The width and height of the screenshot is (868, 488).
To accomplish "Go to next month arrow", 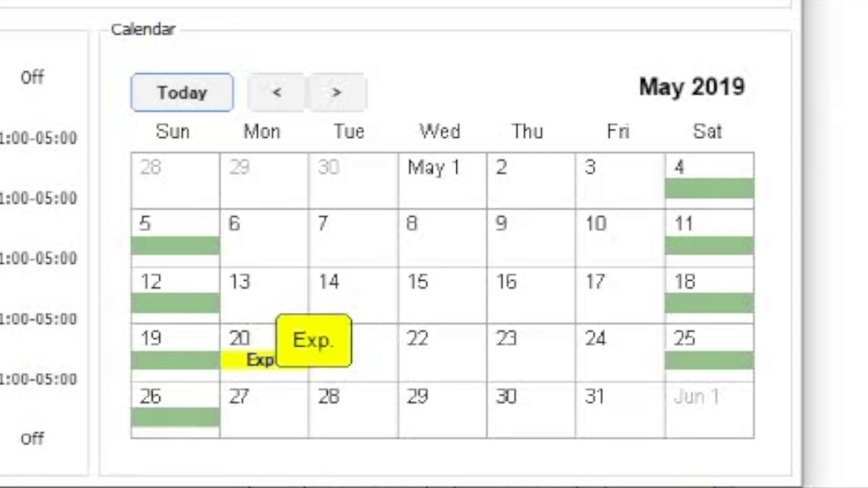I will 337,93.
